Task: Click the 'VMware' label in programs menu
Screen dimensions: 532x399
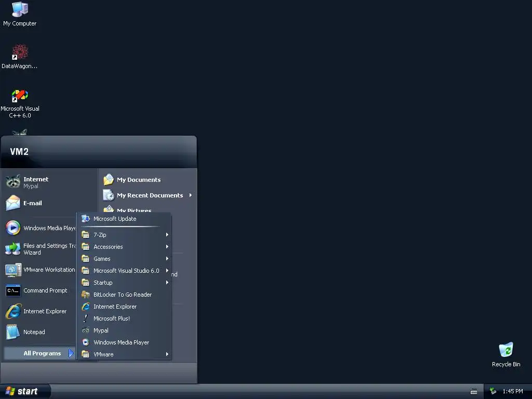Action: click(x=103, y=354)
